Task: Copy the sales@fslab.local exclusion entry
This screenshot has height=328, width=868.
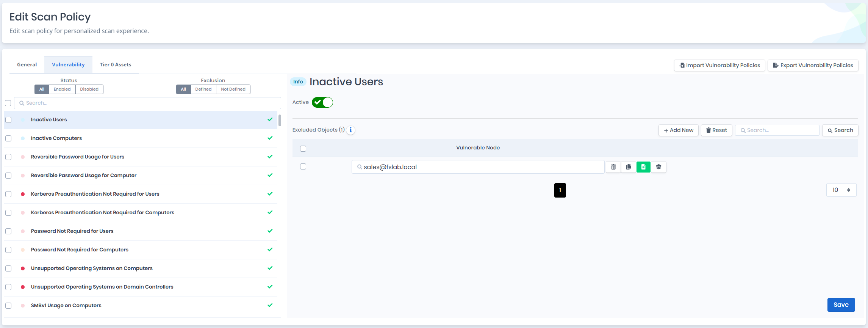Action: click(x=629, y=167)
